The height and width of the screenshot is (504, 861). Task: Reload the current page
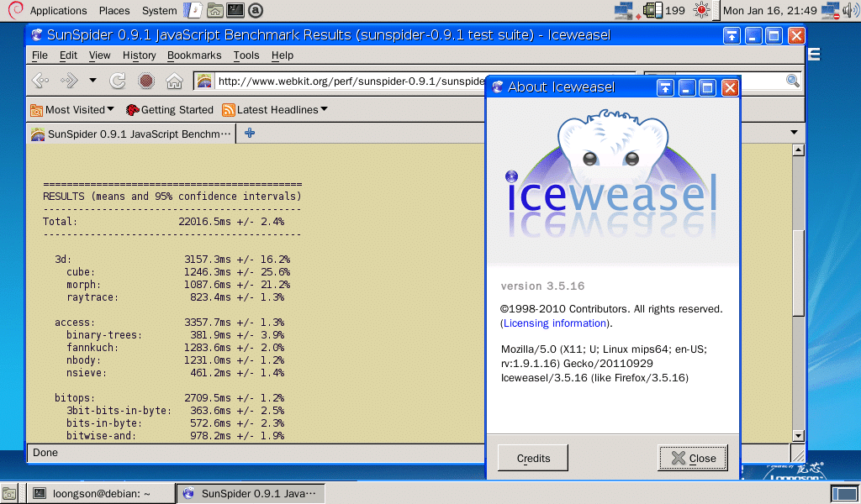(x=118, y=81)
